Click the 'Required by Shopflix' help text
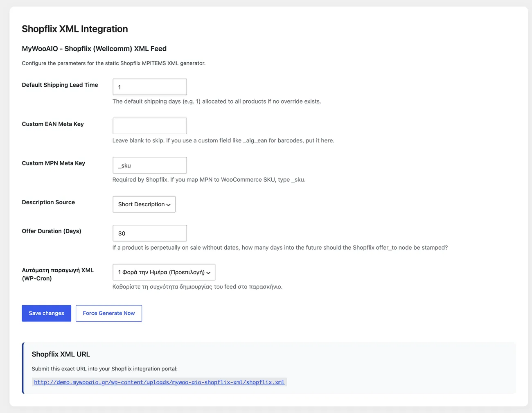The width and height of the screenshot is (532, 413). [x=209, y=180]
